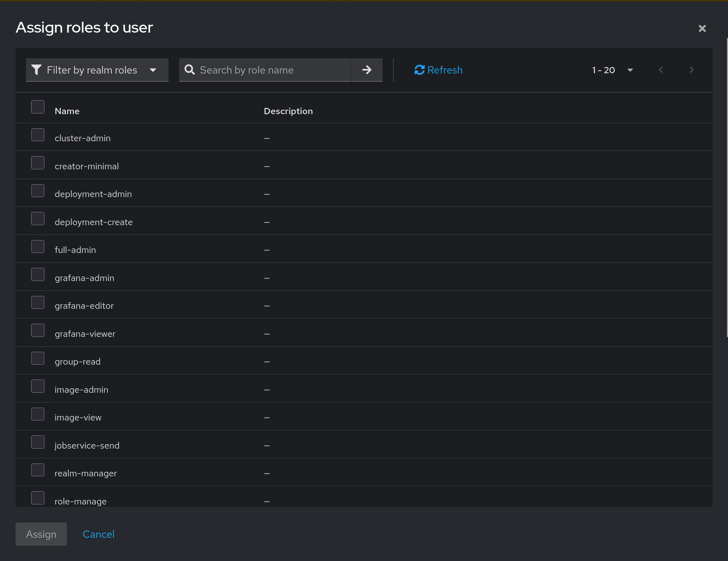Image resolution: width=728 pixels, height=561 pixels.
Task: Click the dialog's vertical scrollbar
Action: tap(727, 187)
